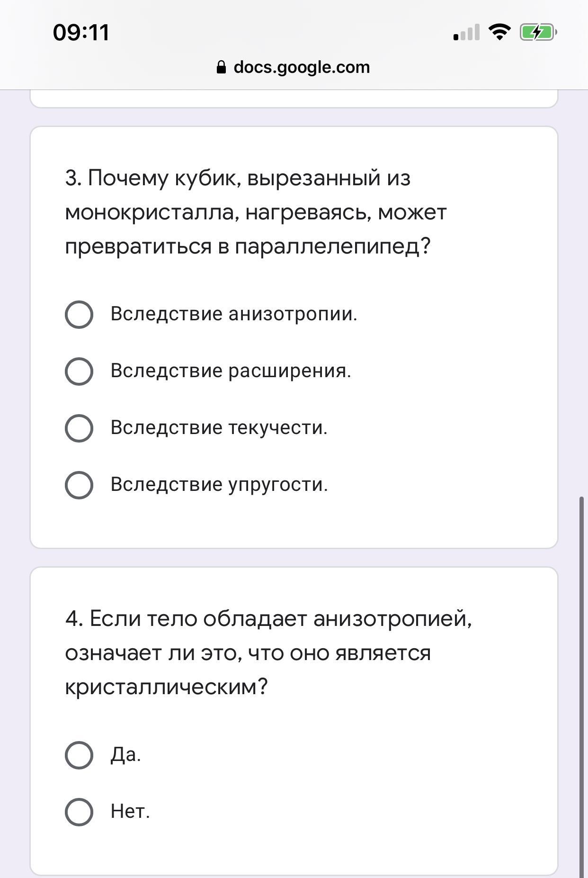588x878 pixels.
Task: Tap the battery charging icon
Action: pos(538,32)
